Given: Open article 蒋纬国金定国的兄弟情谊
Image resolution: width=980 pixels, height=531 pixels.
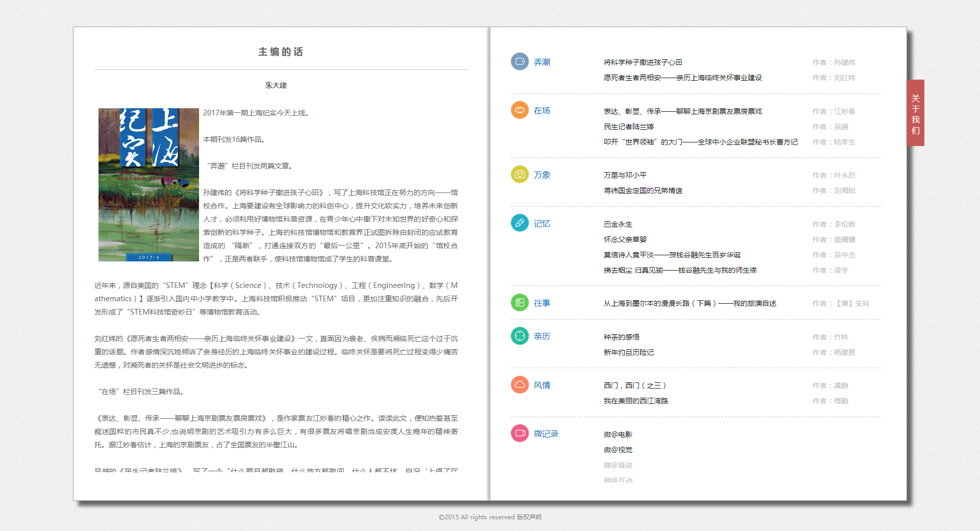Looking at the screenshot, I should tap(643, 190).
